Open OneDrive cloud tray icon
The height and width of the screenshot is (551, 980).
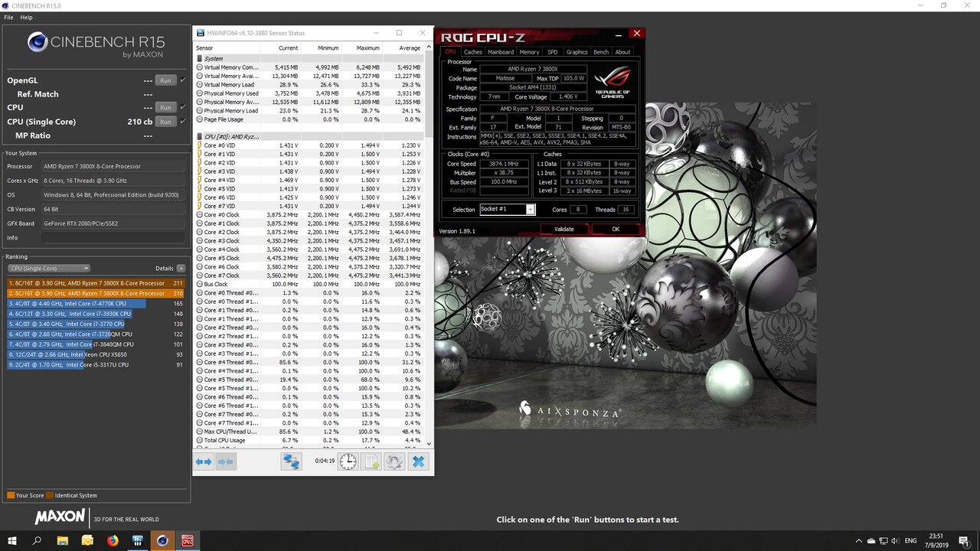tap(872, 540)
